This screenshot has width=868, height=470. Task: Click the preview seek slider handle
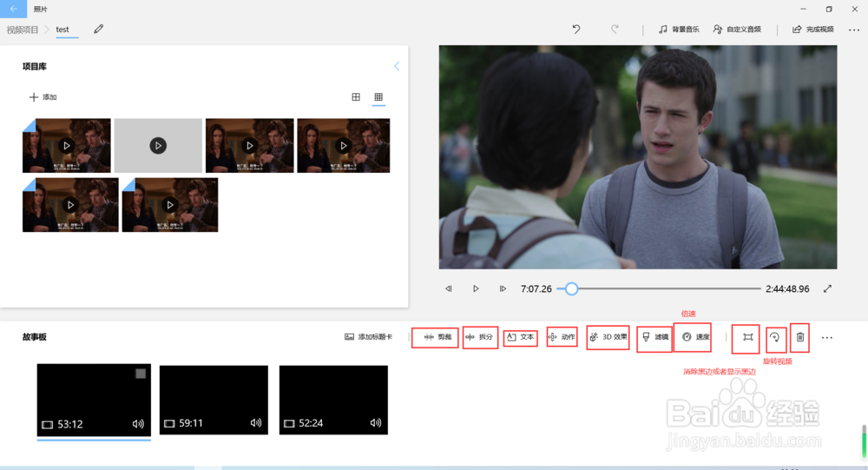pyautogui.click(x=572, y=288)
